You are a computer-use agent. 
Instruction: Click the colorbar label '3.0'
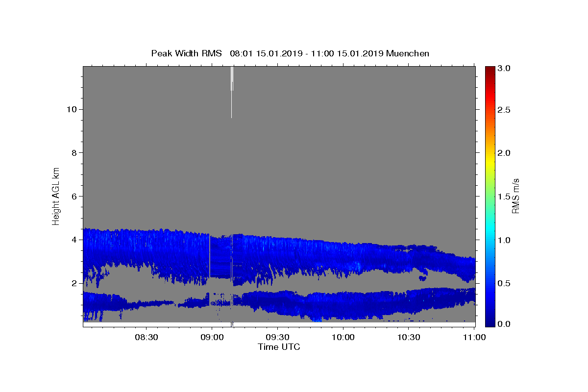point(505,68)
